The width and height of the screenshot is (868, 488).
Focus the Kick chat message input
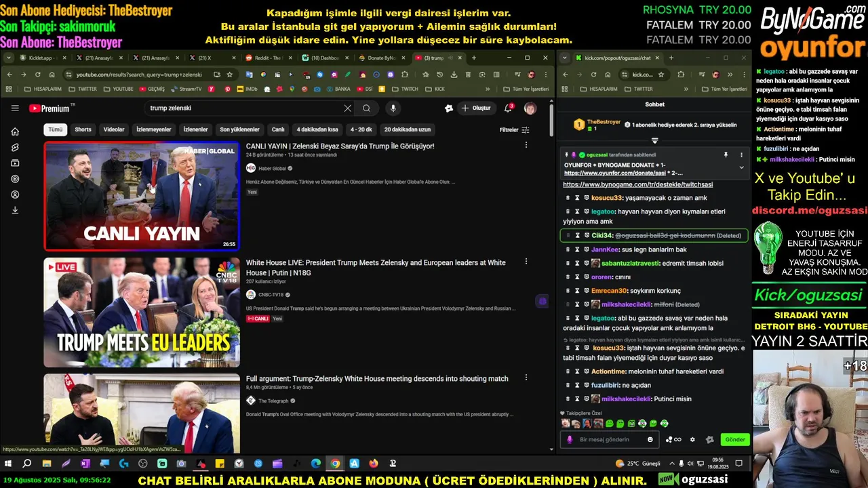pos(610,439)
